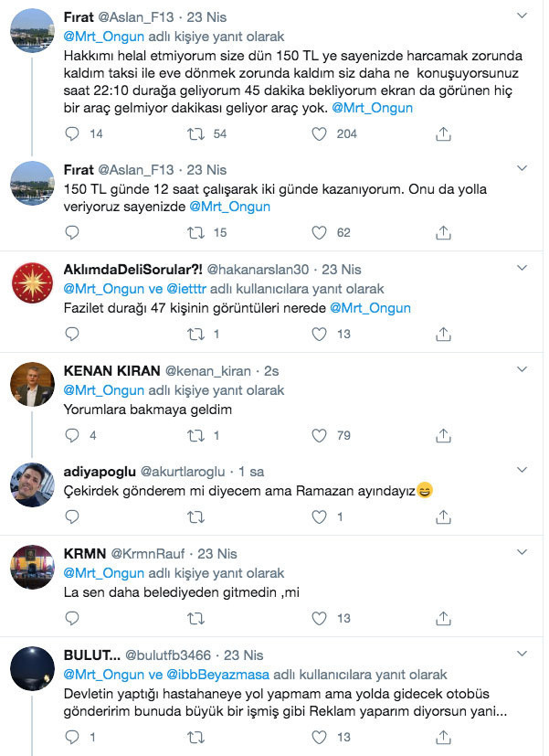The height and width of the screenshot is (756, 549).
Task: Share Fırat's second tweet
Action: pos(443,232)
